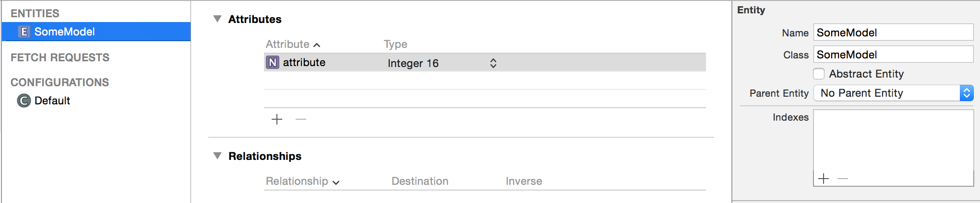Enable the Abstract Entity checkbox
The image size is (980, 203).
click(819, 74)
